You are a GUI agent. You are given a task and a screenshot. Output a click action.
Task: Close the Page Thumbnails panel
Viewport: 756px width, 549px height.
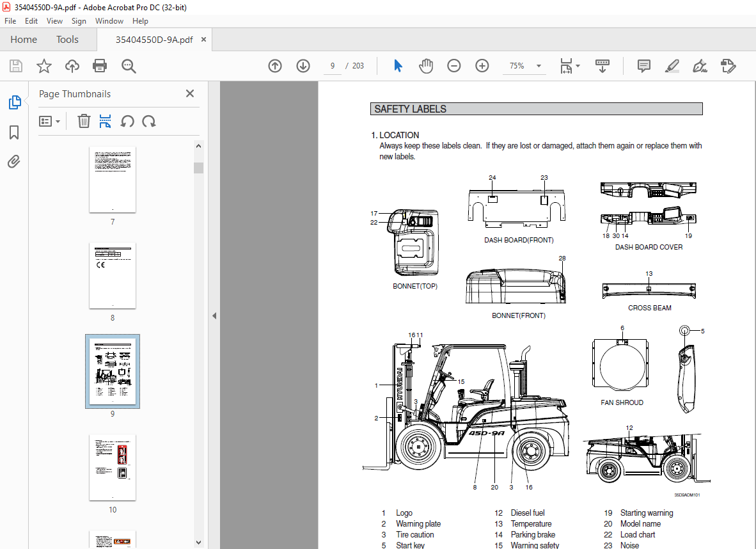coord(190,93)
